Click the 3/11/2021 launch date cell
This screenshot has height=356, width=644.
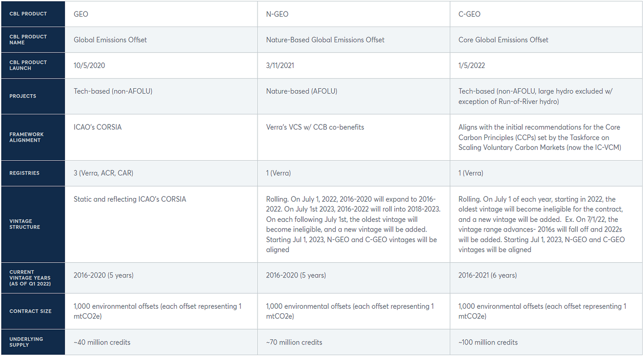tap(354, 65)
